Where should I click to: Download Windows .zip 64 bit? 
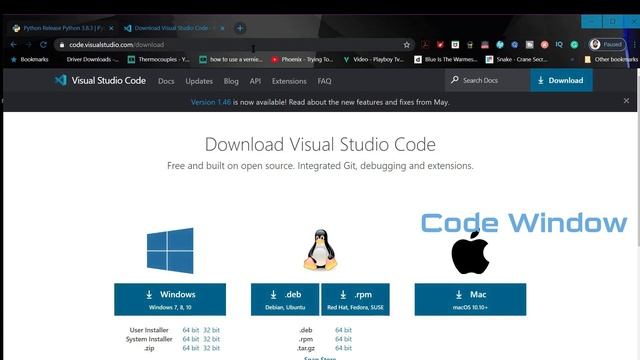coord(191,348)
